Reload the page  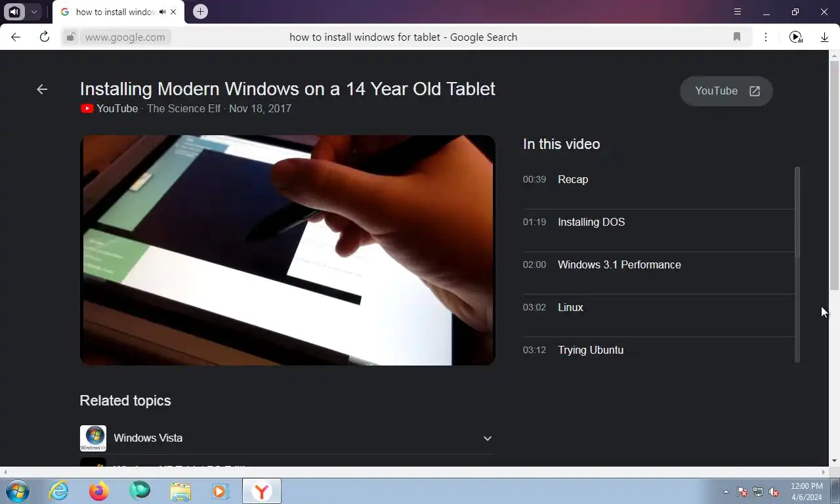click(x=45, y=37)
